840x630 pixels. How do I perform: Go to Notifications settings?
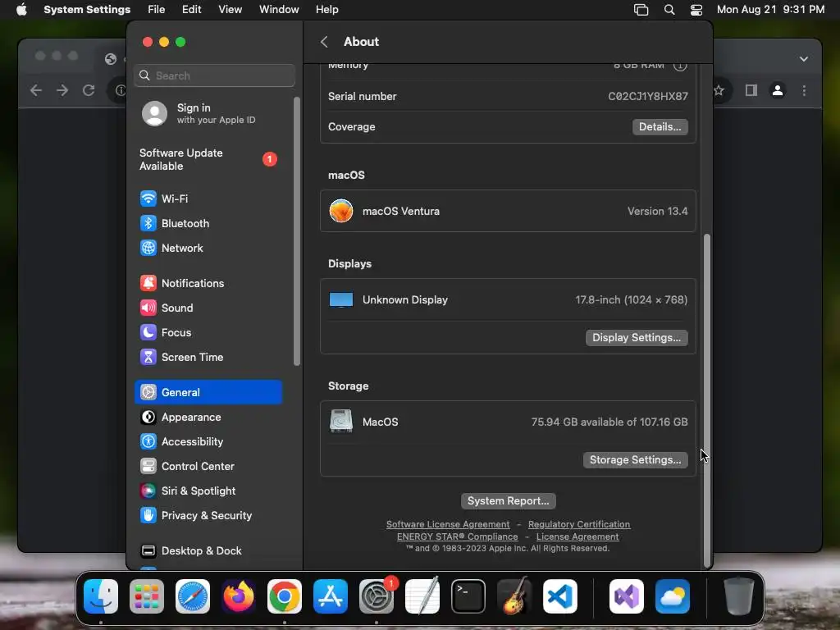(208, 283)
